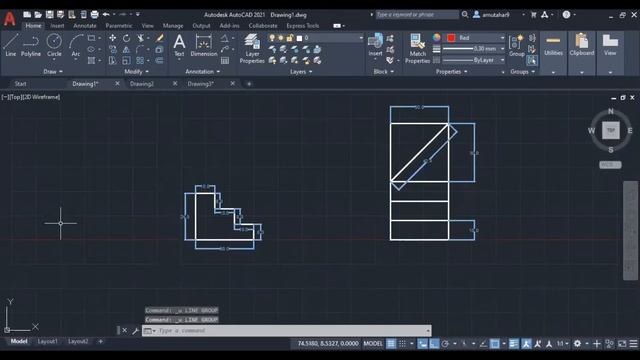Toggle grid display in status bar

tap(391, 344)
